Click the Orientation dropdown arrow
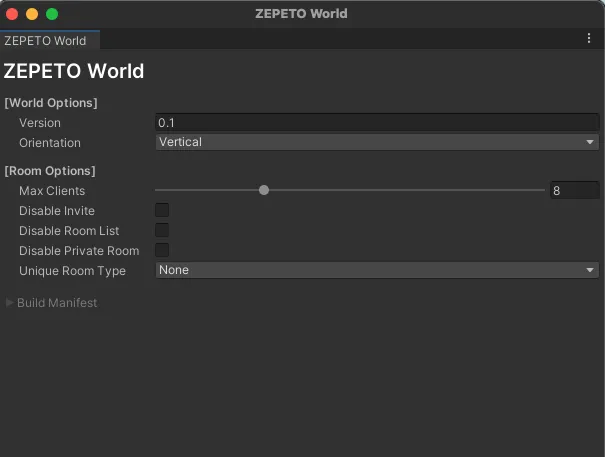The width and height of the screenshot is (605, 457). coord(590,142)
